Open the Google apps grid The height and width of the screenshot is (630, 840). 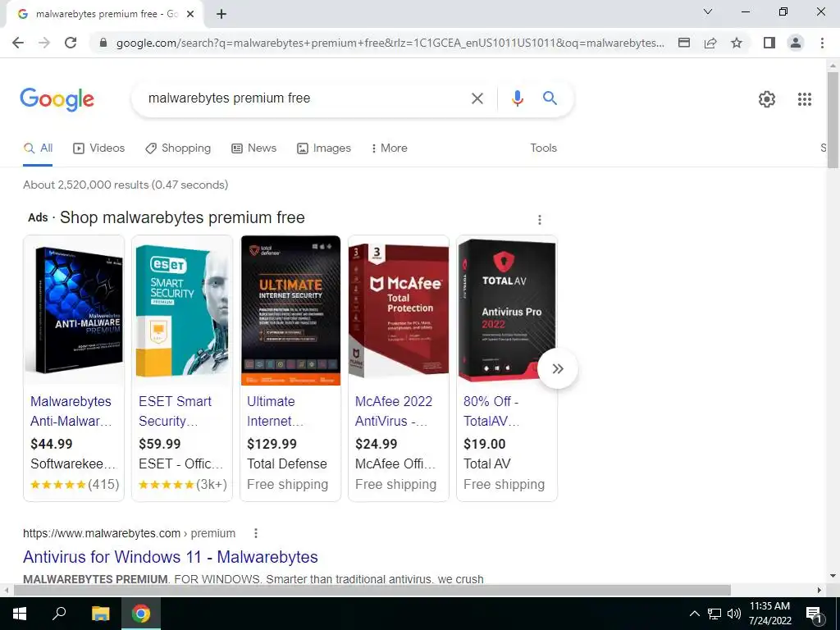[x=804, y=99]
